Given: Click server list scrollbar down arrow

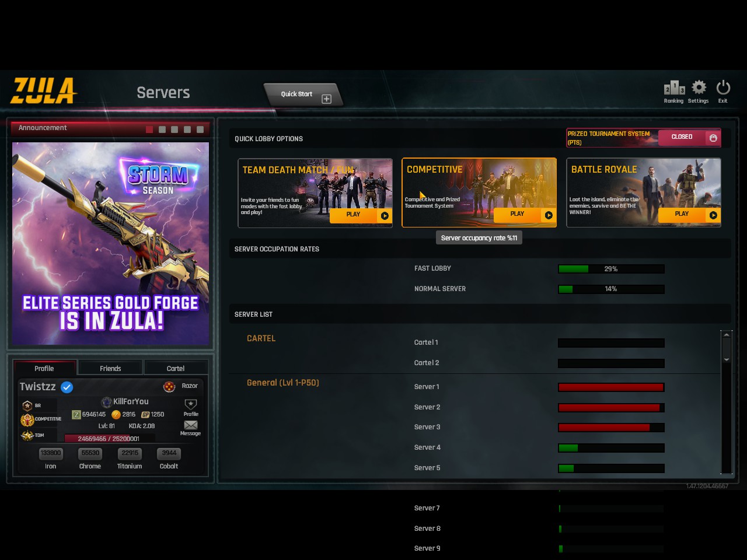Looking at the screenshot, I should 727,359.
